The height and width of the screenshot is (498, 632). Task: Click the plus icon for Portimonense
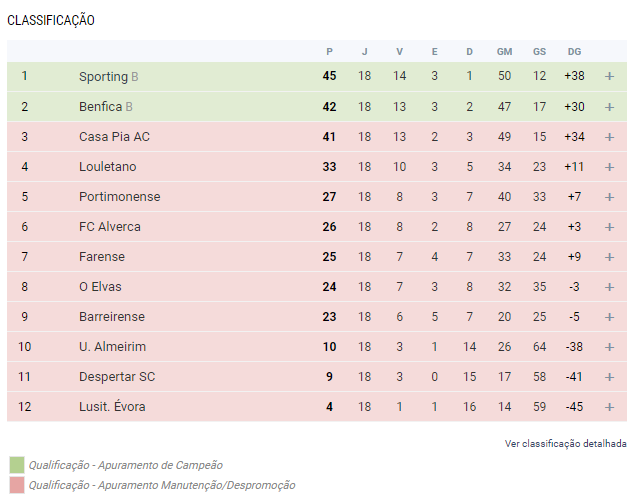pos(609,197)
